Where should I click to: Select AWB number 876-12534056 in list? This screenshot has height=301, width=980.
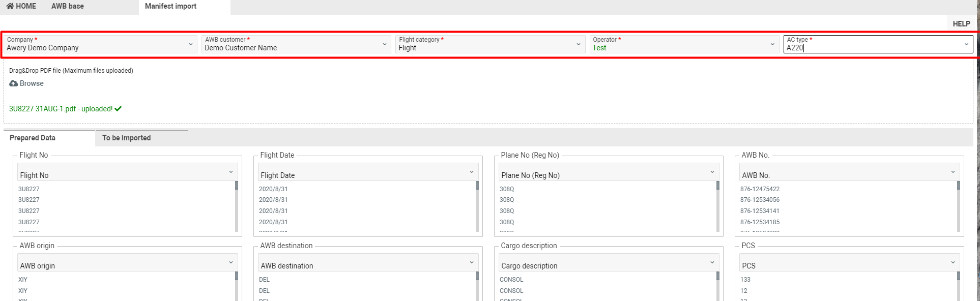point(760,200)
